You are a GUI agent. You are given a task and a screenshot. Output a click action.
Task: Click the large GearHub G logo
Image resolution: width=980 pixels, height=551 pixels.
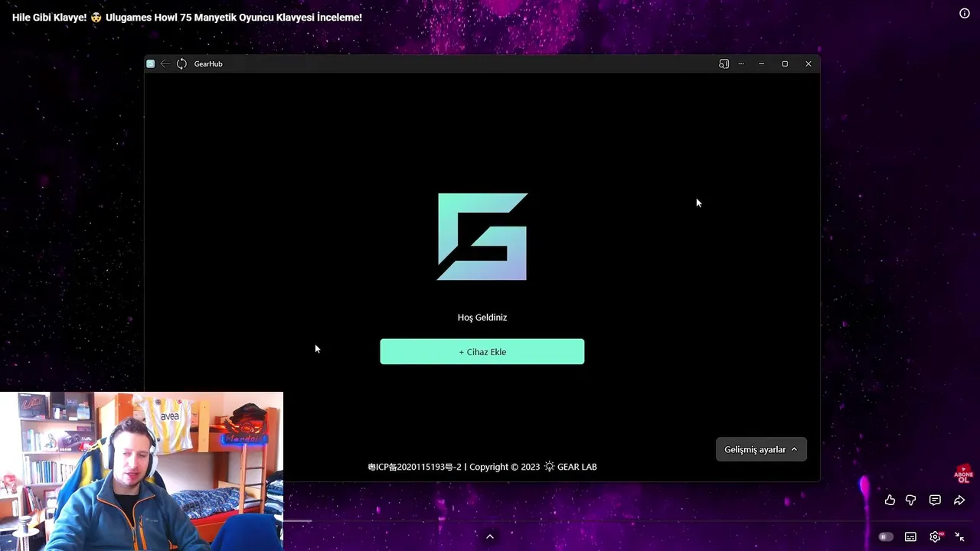pos(482,236)
